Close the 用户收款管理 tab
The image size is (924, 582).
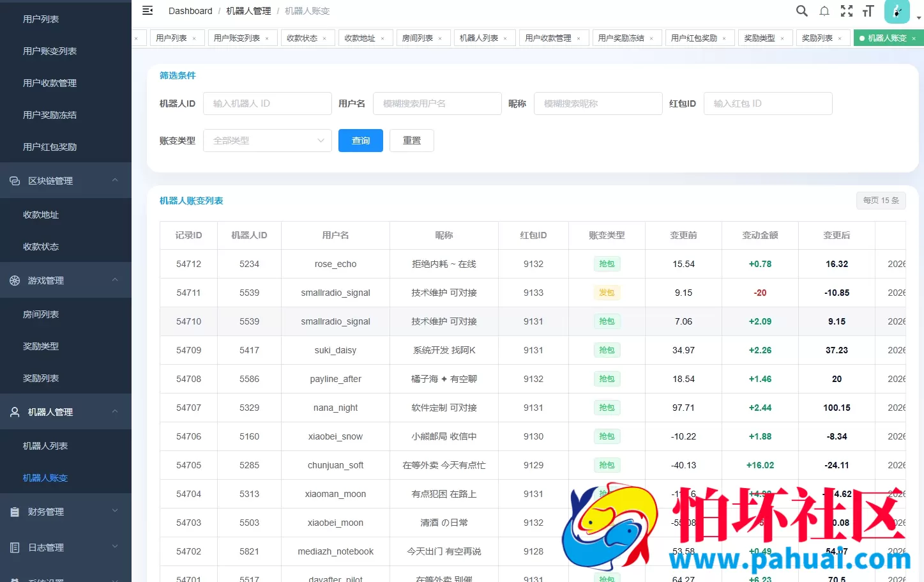tap(579, 38)
